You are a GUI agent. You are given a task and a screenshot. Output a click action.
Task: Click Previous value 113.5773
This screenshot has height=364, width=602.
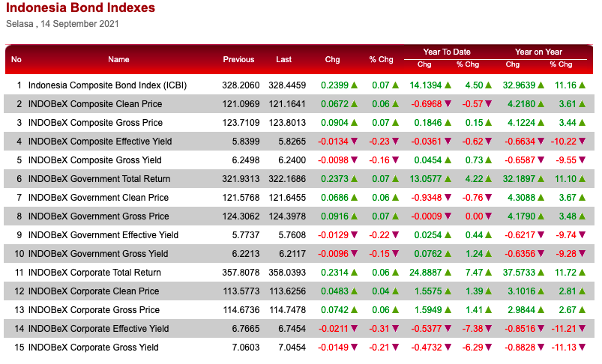(x=241, y=291)
